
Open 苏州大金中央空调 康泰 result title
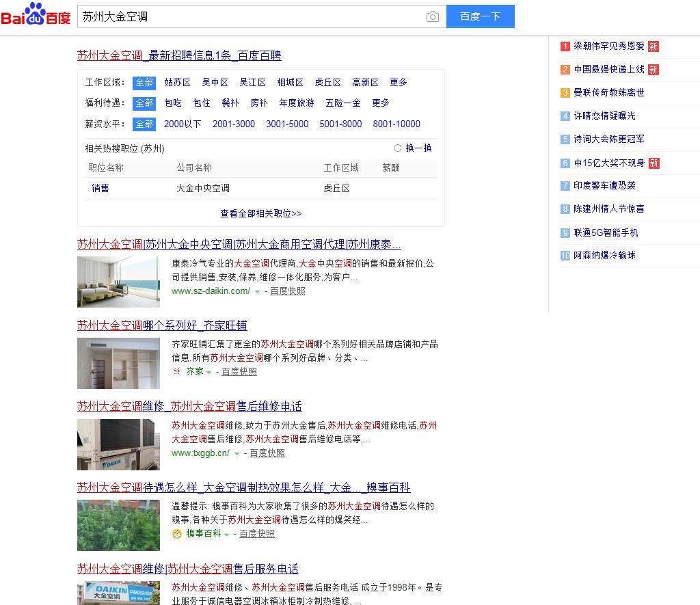pyautogui.click(x=239, y=244)
